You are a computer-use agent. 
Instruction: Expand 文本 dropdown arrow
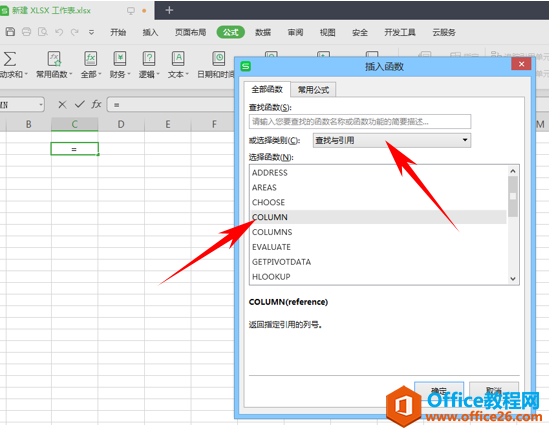tap(187, 74)
